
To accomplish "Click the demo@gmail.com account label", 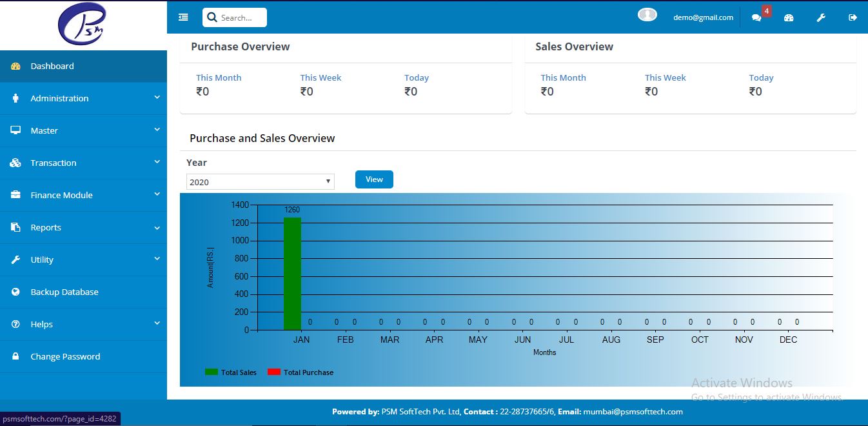I will (703, 17).
